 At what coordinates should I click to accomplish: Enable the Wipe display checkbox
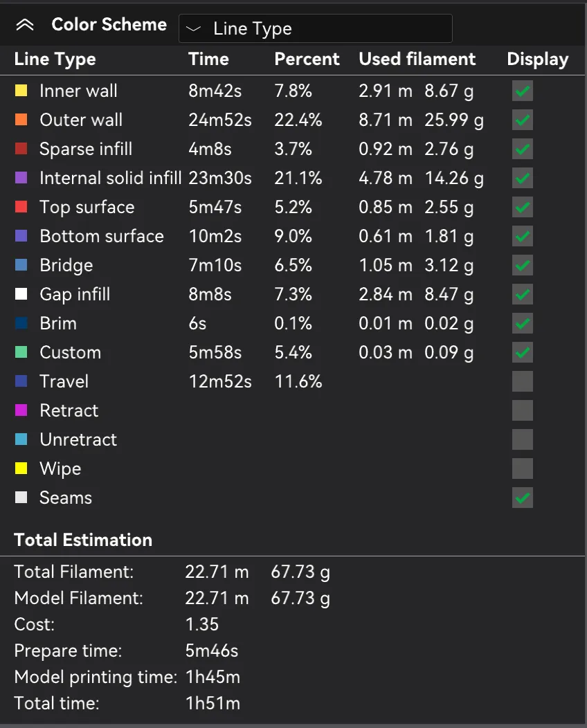(x=523, y=468)
